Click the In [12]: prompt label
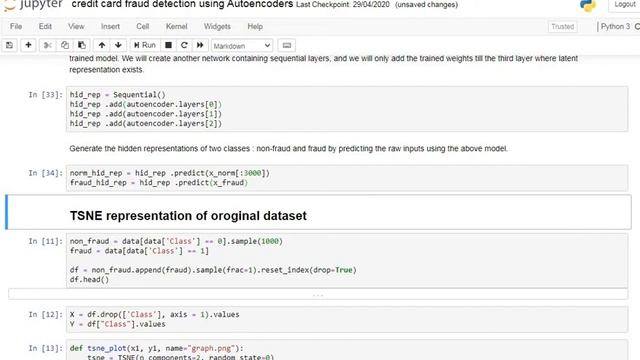The image size is (640, 360). tap(46, 314)
